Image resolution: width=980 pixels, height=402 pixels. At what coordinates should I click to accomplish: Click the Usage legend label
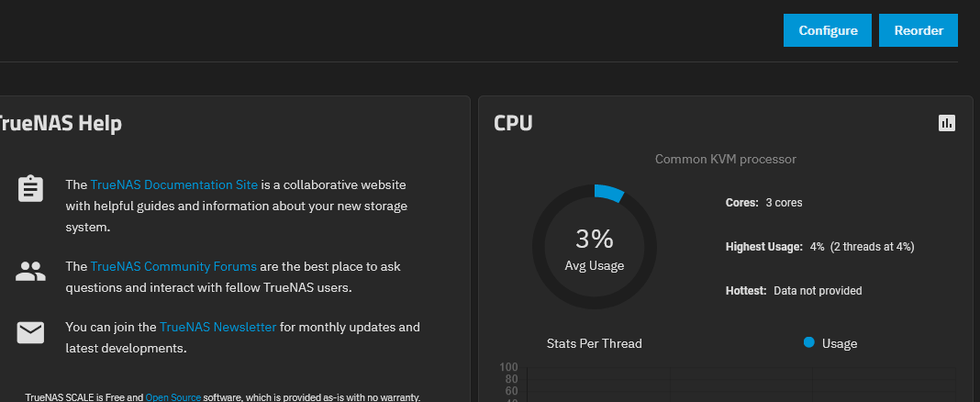pos(840,343)
